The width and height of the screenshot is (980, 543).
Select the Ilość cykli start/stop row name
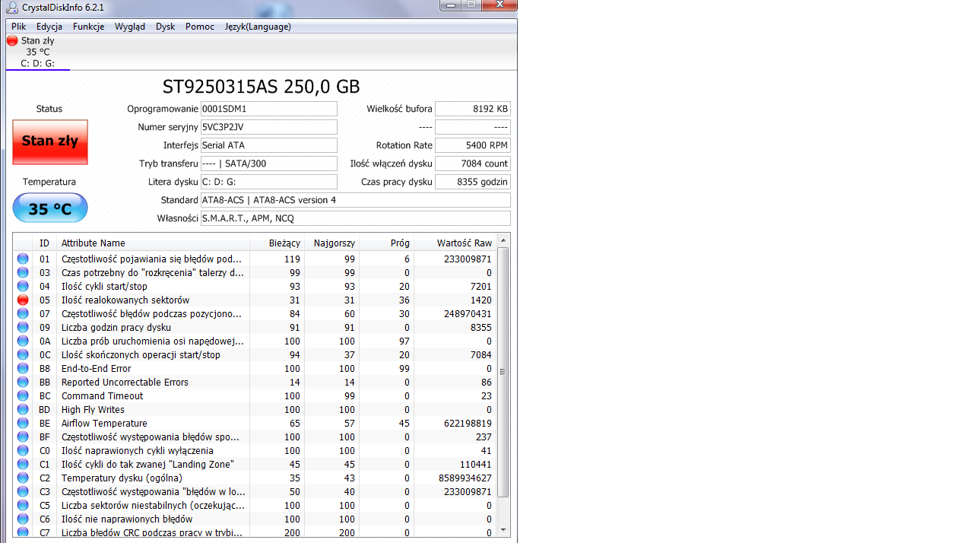pos(104,287)
